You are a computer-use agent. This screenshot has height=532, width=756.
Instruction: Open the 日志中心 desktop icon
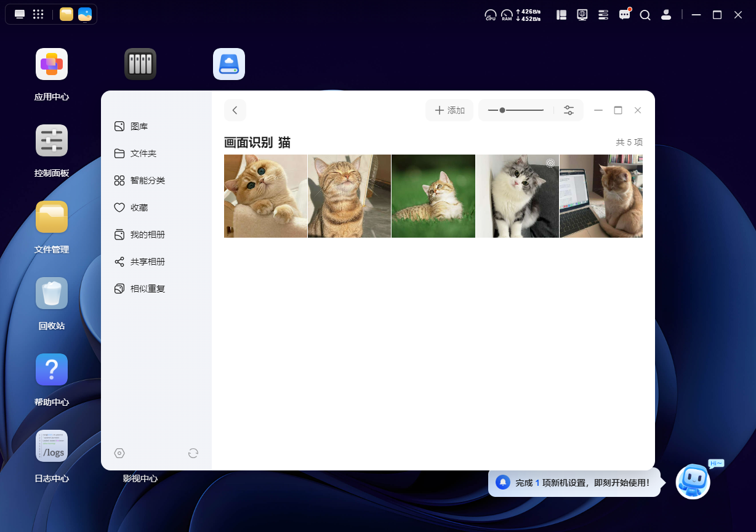coord(52,446)
